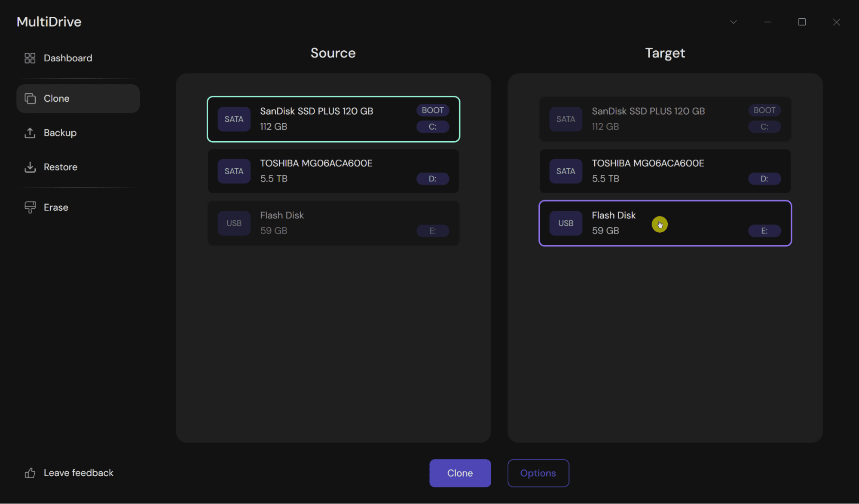Screen dimensions: 859x504
Task: Click the Backup upload icon
Action: (x=30, y=133)
